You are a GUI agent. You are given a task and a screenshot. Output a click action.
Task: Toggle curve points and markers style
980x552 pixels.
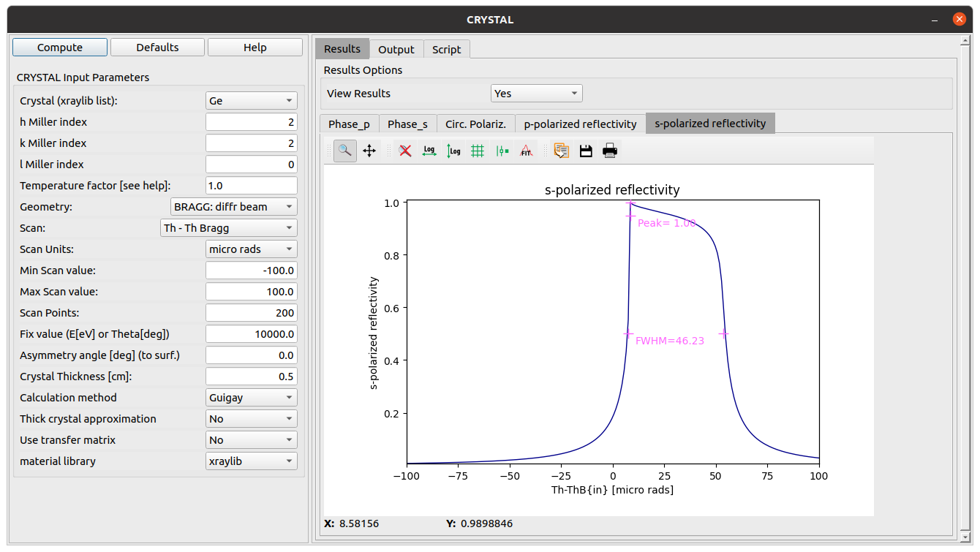[502, 151]
